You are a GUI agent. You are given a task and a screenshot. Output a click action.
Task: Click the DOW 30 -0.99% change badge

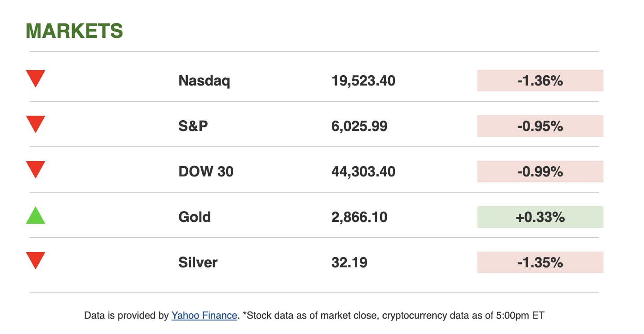540,172
